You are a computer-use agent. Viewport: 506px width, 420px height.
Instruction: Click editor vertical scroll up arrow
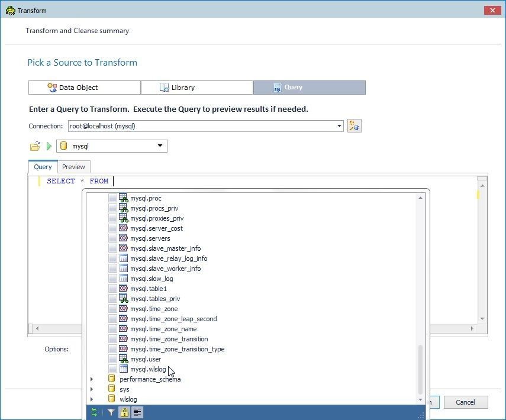pyautogui.click(x=482, y=186)
